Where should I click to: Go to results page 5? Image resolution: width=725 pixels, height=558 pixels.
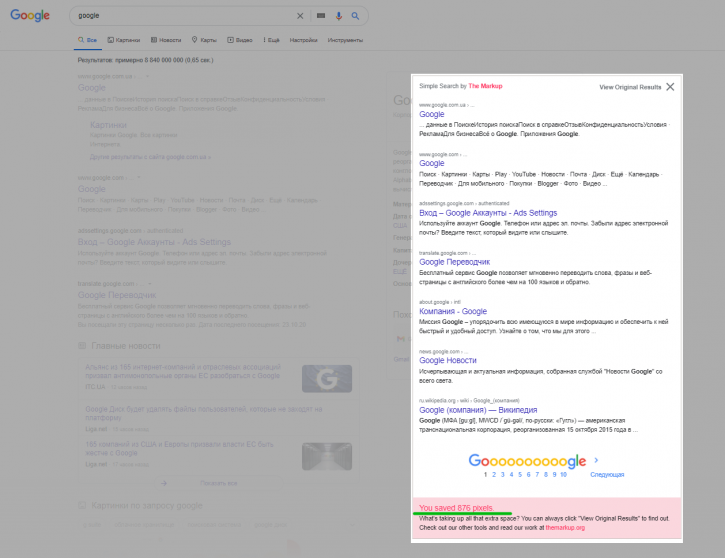point(520,474)
